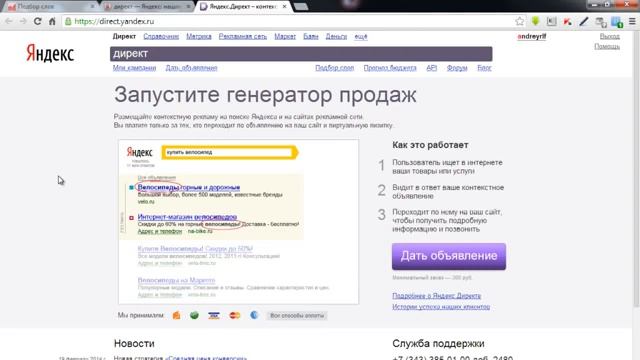Click the browser forward arrow
Viewport: 640px width, 360px height.
click(23, 21)
